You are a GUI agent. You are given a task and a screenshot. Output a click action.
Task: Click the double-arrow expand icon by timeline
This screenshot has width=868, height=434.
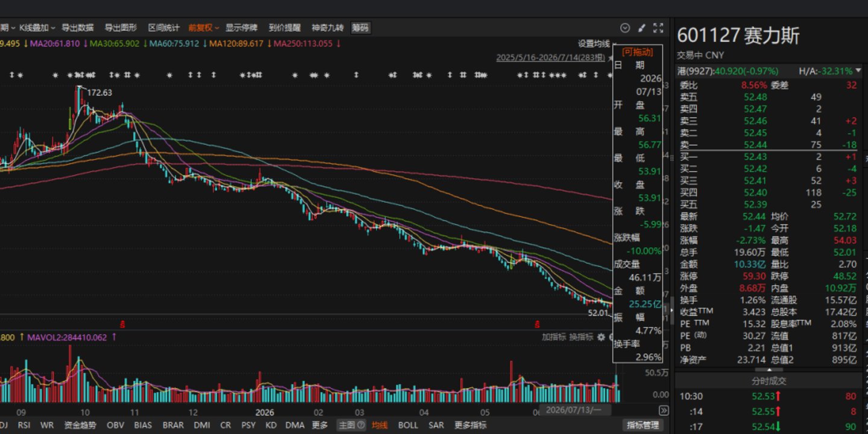664,410
